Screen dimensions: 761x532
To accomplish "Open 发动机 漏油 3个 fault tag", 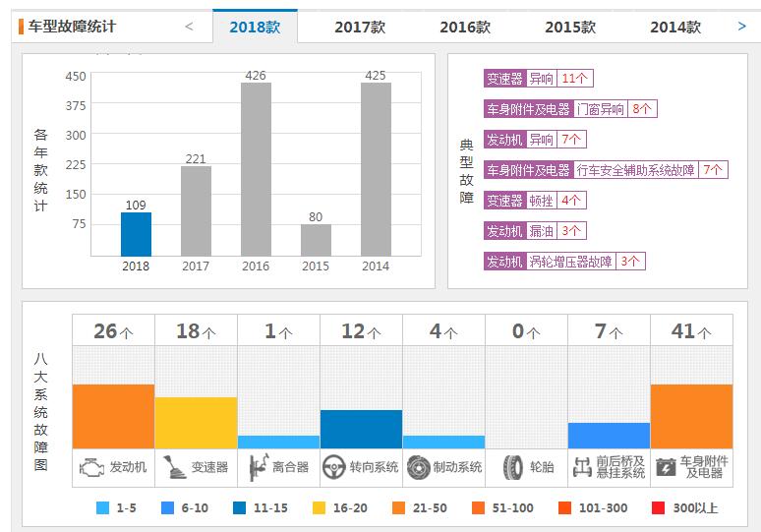I will (x=535, y=231).
